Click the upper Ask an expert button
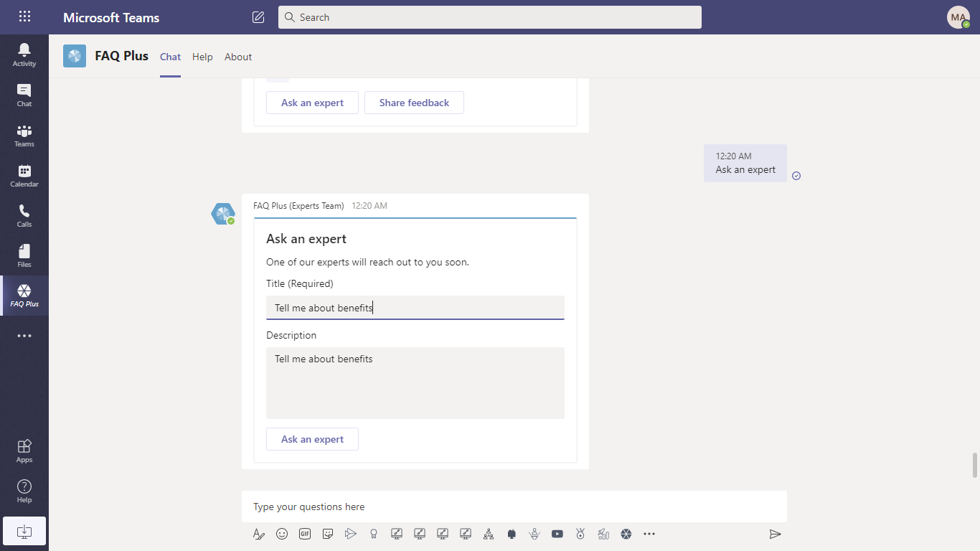 coord(312,103)
